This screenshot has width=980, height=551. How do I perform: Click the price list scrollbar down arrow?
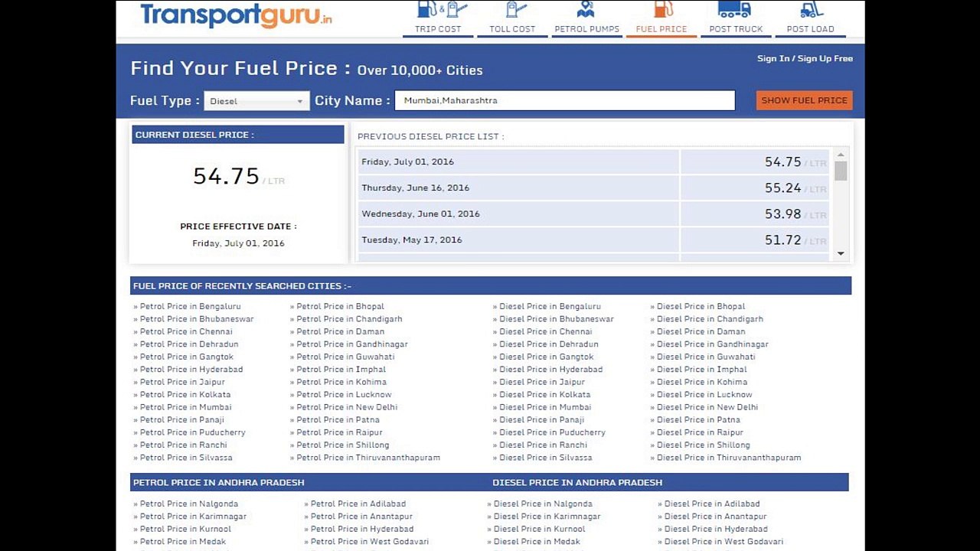point(841,253)
